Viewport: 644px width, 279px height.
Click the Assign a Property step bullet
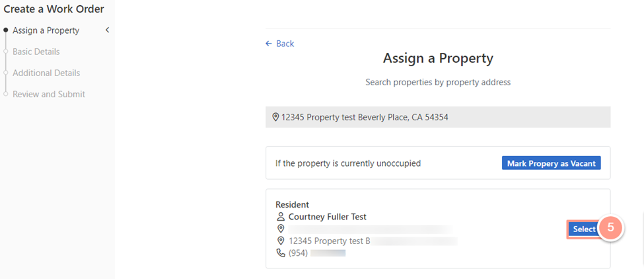pos(5,30)
